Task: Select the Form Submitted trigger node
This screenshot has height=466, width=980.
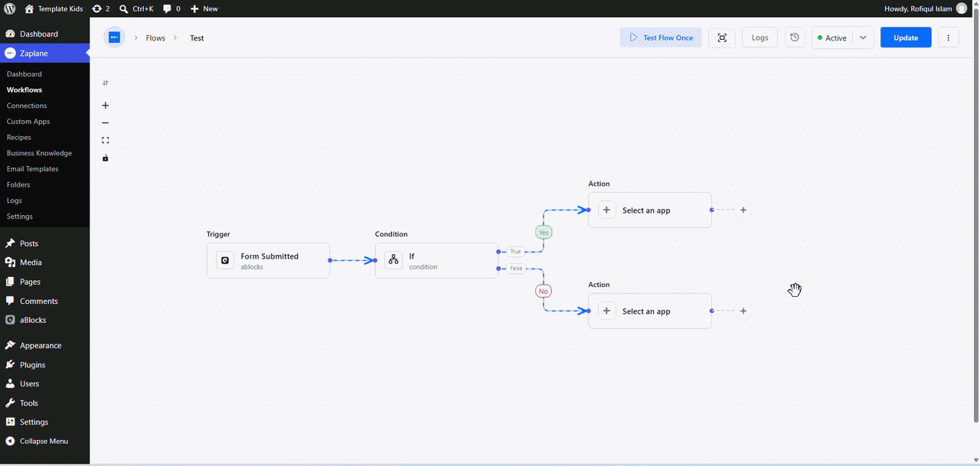Action: 268,260
